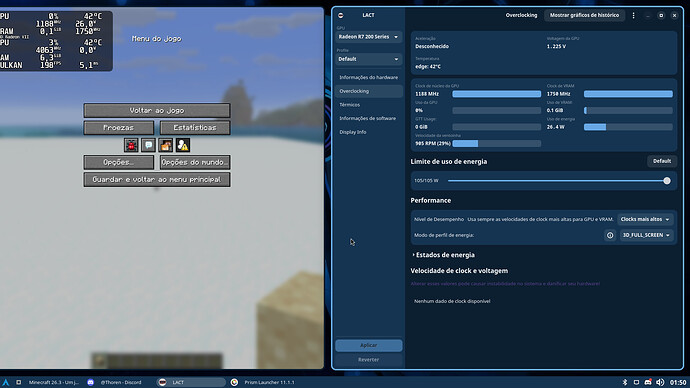Open the display tray icon

point(636,382)
